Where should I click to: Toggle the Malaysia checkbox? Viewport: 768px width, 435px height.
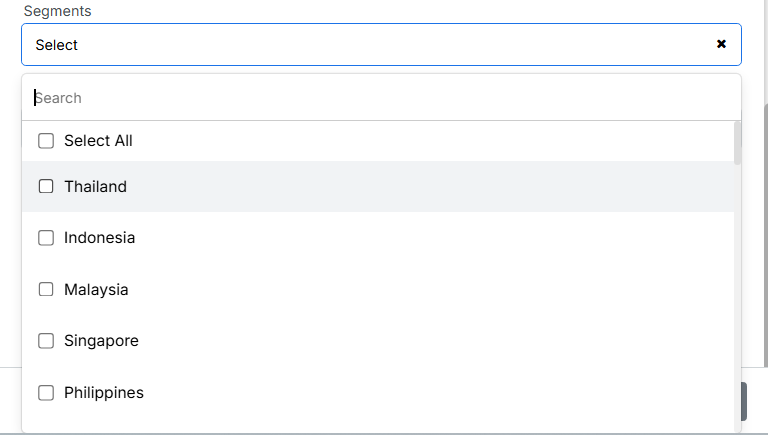pyautogui.click(x=46, y=289)
